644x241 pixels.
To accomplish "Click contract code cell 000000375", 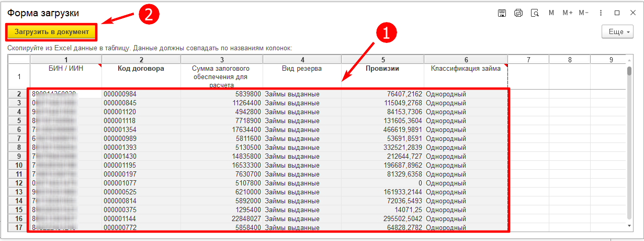I will pos(141,210).
